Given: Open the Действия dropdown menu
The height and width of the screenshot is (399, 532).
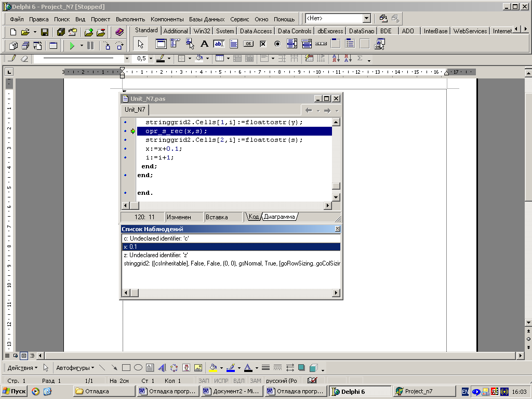Looking at the screenshot, I should click(22, 368).
